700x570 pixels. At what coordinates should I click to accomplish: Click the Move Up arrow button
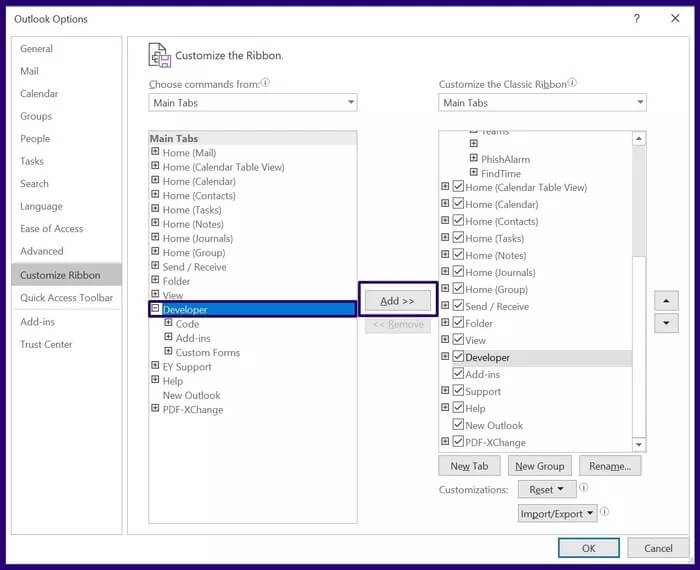click(666, 300)
